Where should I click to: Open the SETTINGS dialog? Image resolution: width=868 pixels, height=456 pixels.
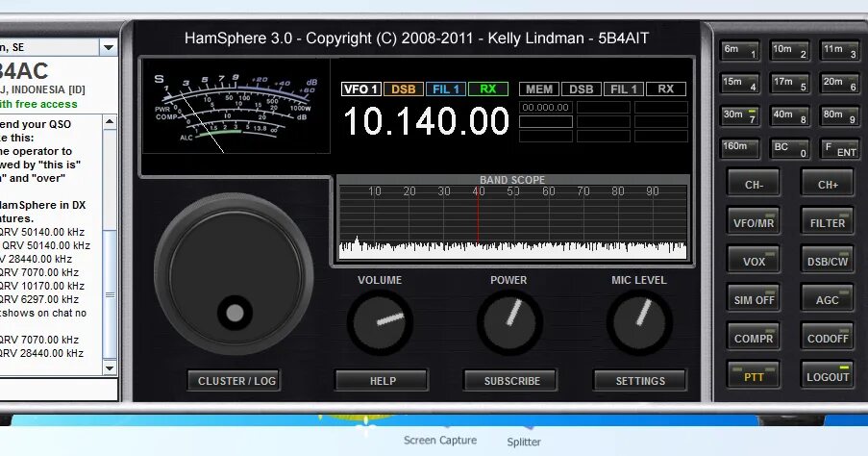point(640,381)
